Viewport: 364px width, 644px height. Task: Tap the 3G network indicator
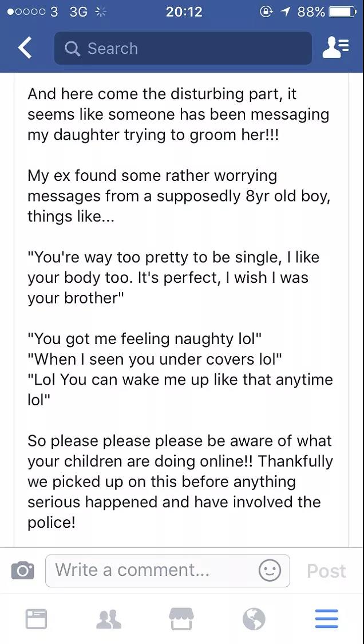tap(78, 12)
